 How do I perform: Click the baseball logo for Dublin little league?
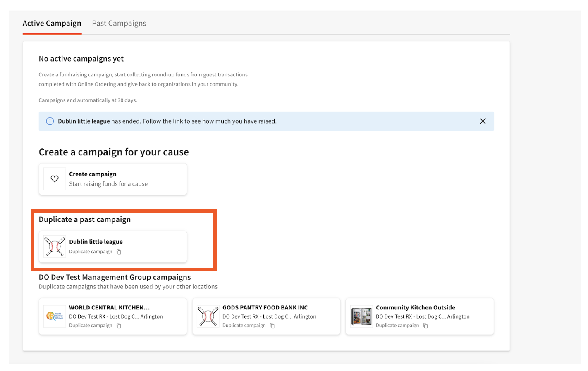click(x=54, y=247)
